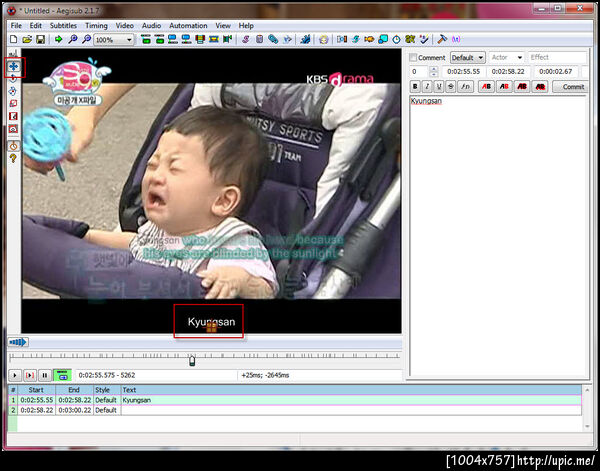Screen dimensions: 600x471
Task: Click the end time field 0:02:58.22
Action: coord(508,72)
